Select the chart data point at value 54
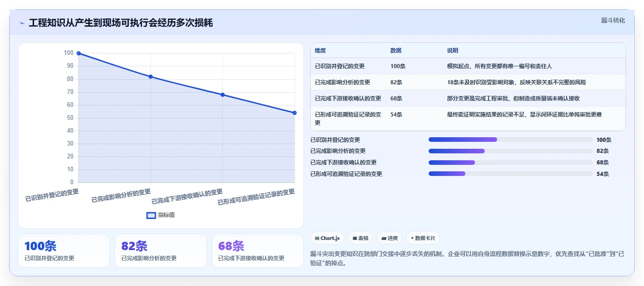The width and height of the screenshot is (644, 286). point(295,113)
